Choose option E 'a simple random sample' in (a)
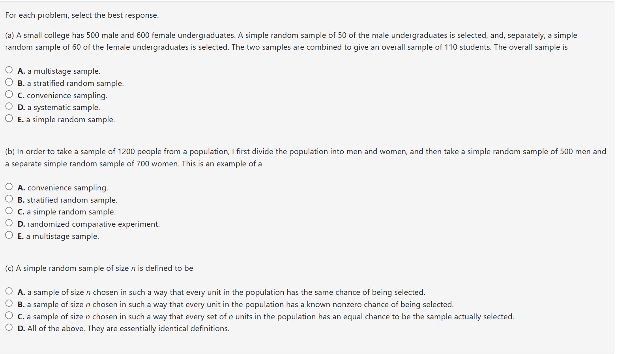 9,119
